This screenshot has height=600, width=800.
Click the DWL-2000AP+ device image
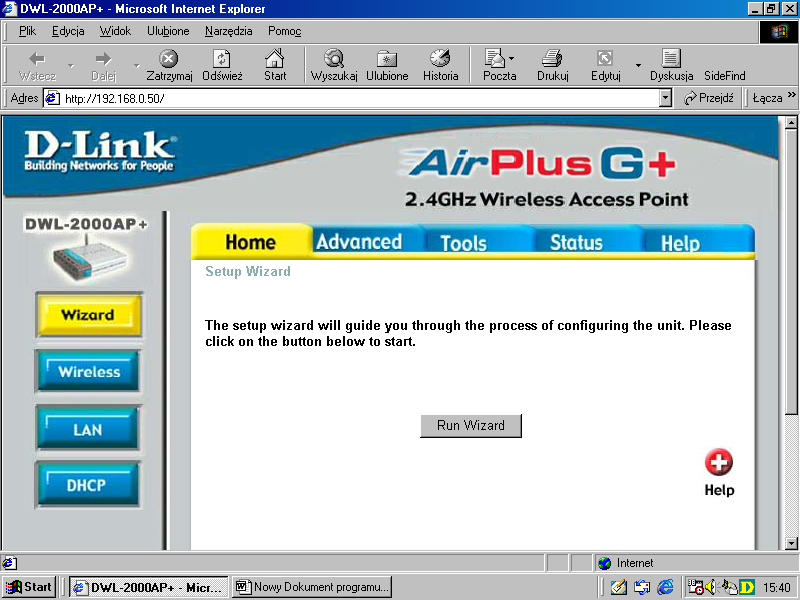89,258
